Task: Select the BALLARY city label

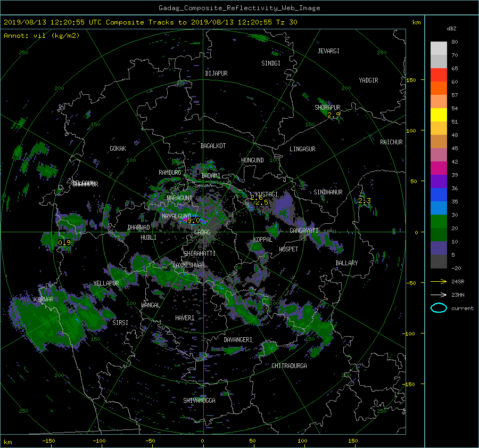Action: [x=346, y=263]
